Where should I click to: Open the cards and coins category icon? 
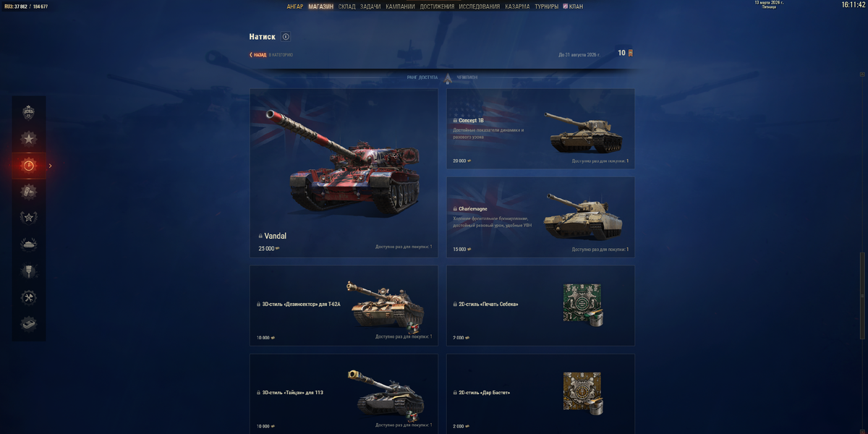[28, 192]
